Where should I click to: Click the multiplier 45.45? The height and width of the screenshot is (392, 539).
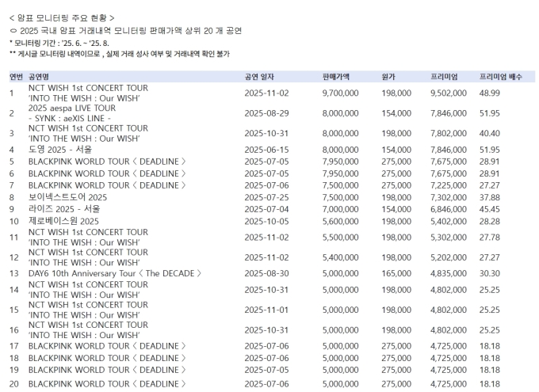click(x=490, y=209)
